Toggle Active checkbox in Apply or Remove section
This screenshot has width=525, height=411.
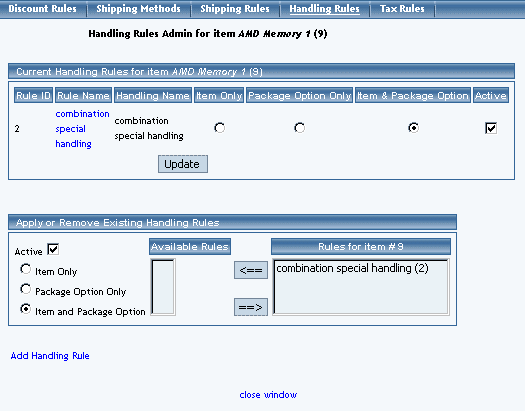click(x=53, y=249)
